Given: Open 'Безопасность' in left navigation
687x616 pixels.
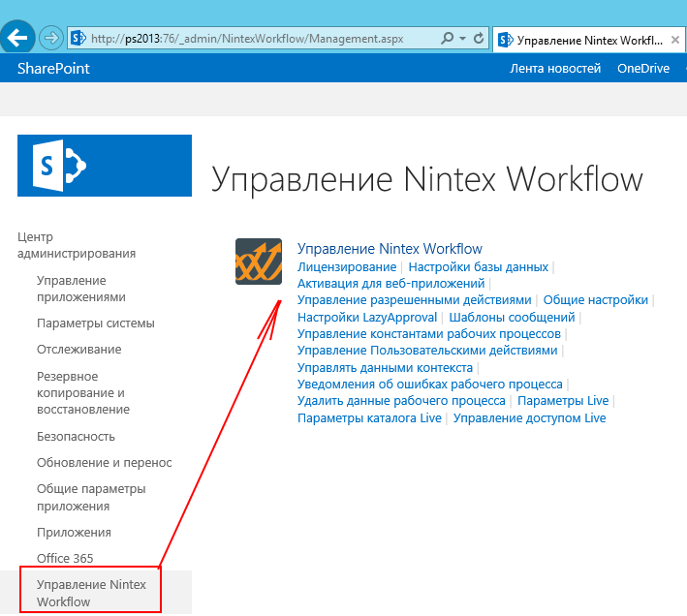Looking at the screenshot, I should (76, 437).
